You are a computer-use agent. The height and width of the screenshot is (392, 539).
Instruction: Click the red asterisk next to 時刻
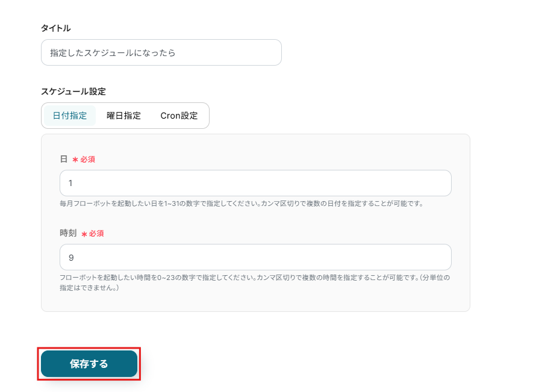click(84, 234)
